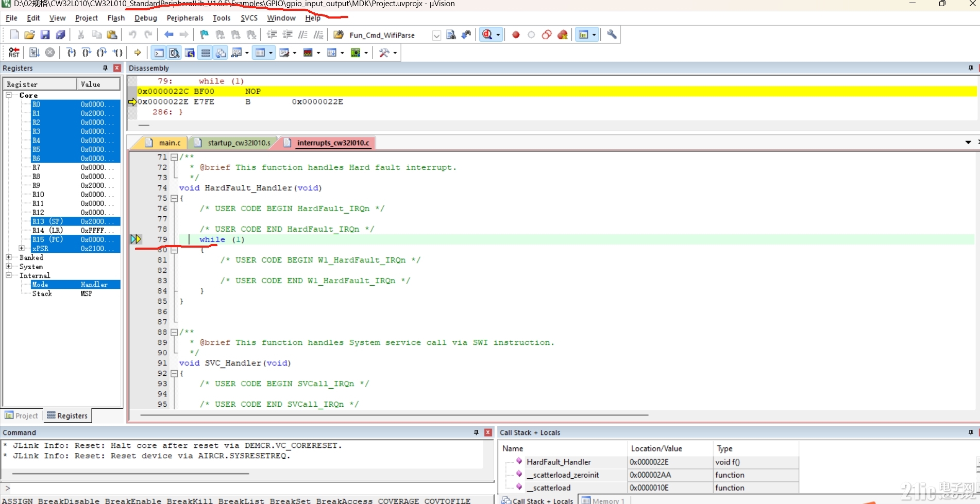Toggle the Serial windows button
This screenshot has width=980, height=504.
284,53
